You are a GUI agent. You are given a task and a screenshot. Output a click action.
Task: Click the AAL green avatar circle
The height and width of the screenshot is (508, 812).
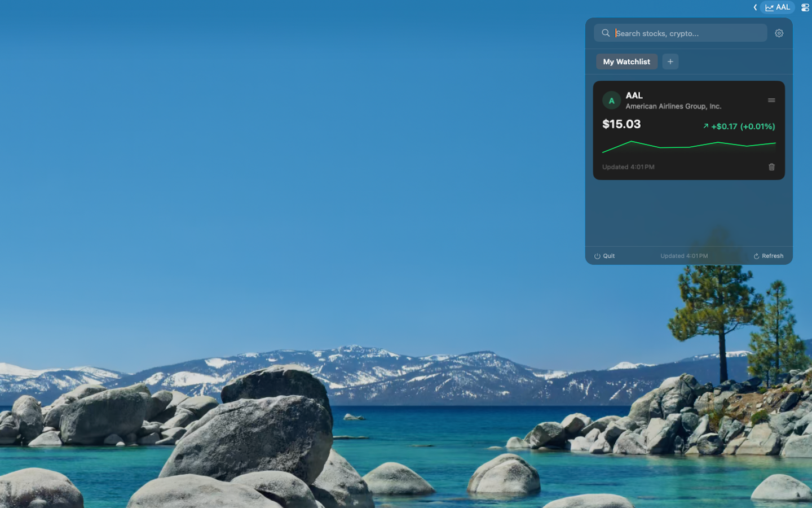click(611, 100)
